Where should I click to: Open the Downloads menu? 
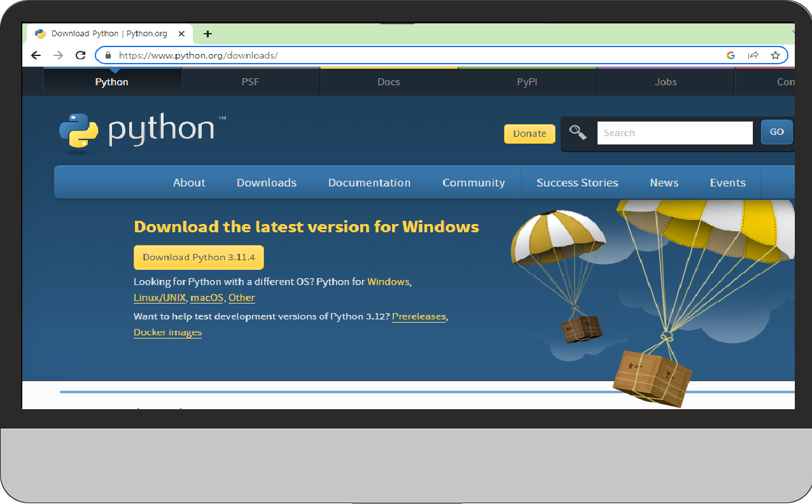(x=267, y=183)
